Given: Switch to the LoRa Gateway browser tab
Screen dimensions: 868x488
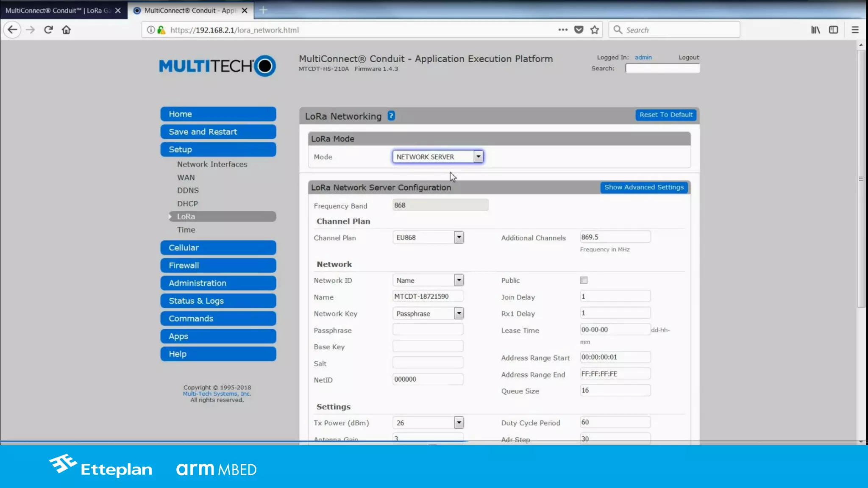Looking at the screenshot, I should click(58, 10).
